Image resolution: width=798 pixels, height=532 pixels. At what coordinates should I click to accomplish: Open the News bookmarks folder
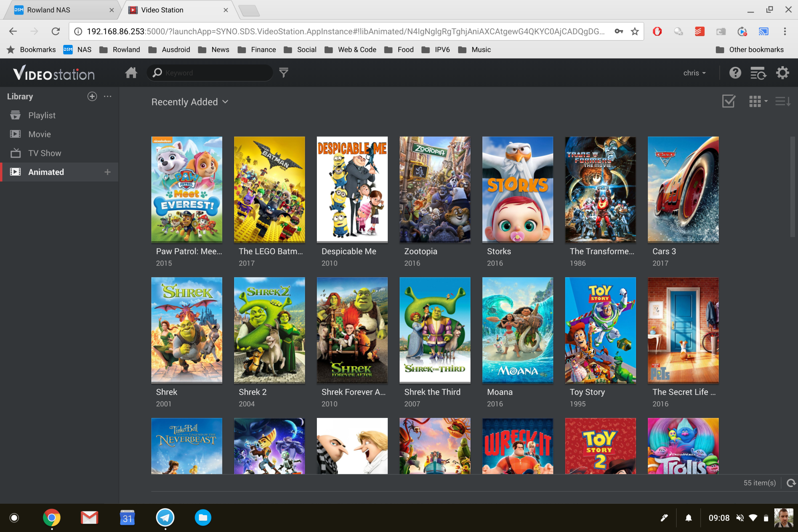coord(214,50)
